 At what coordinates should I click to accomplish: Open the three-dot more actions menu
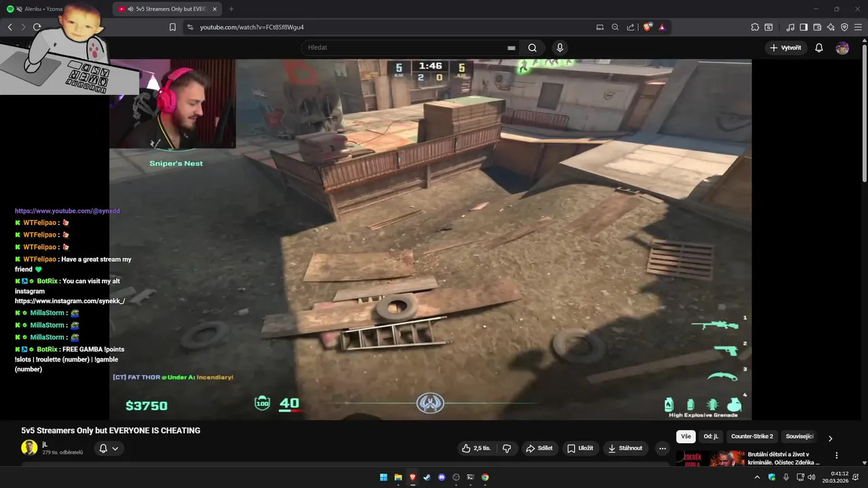(663, 448)
